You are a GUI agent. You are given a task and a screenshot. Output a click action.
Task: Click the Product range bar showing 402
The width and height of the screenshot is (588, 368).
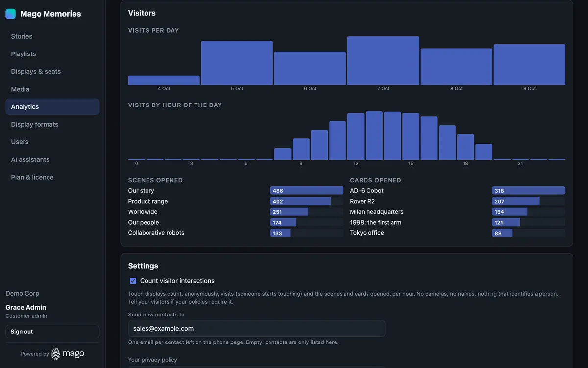pyautogui.click(x=300, y=201)
